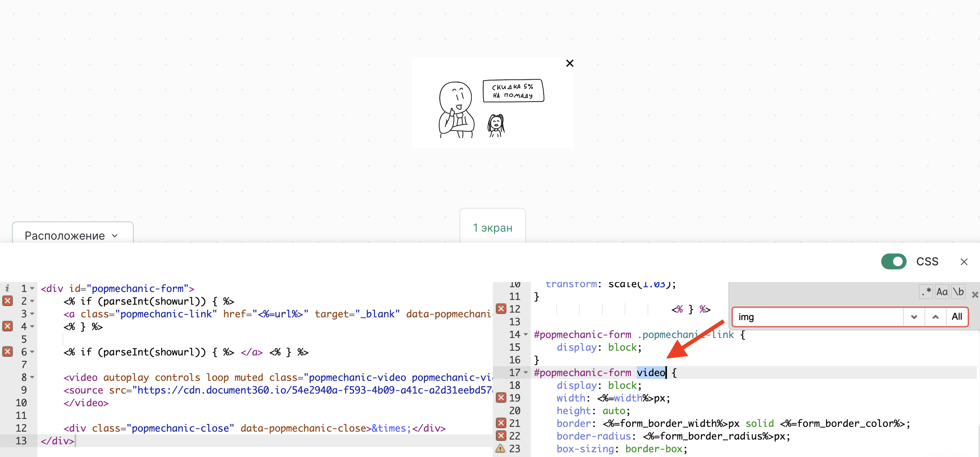This screenshot has height=457, width=980.
Task: Toggle case-sensitive search (Aa)
Action: pos(942,292)
